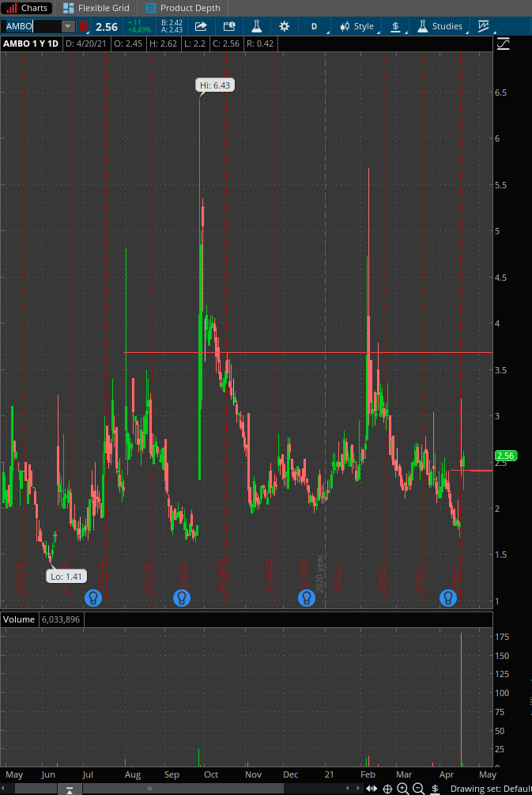
Task: Switch to the Flexible Grid tab
Action: [96, 8]
